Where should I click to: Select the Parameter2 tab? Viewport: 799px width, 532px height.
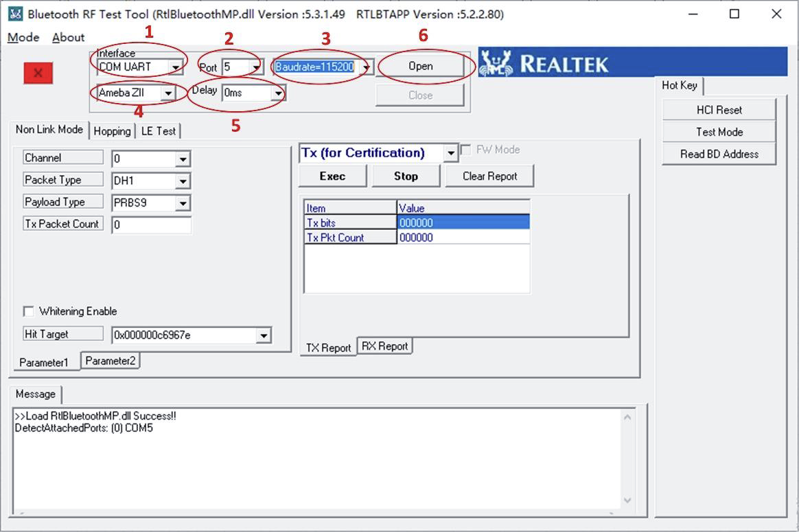click(111, 361)
